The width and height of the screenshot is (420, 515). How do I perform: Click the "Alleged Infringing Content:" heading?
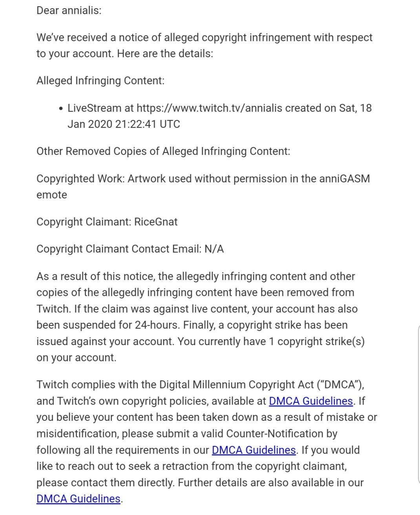tap(100, 80)
